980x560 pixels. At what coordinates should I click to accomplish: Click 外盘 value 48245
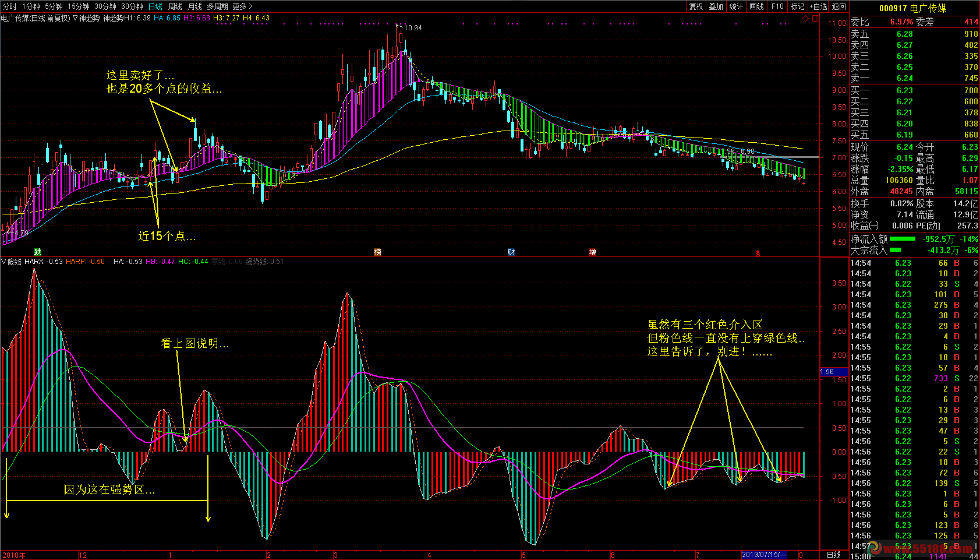(x=901, y=191)
